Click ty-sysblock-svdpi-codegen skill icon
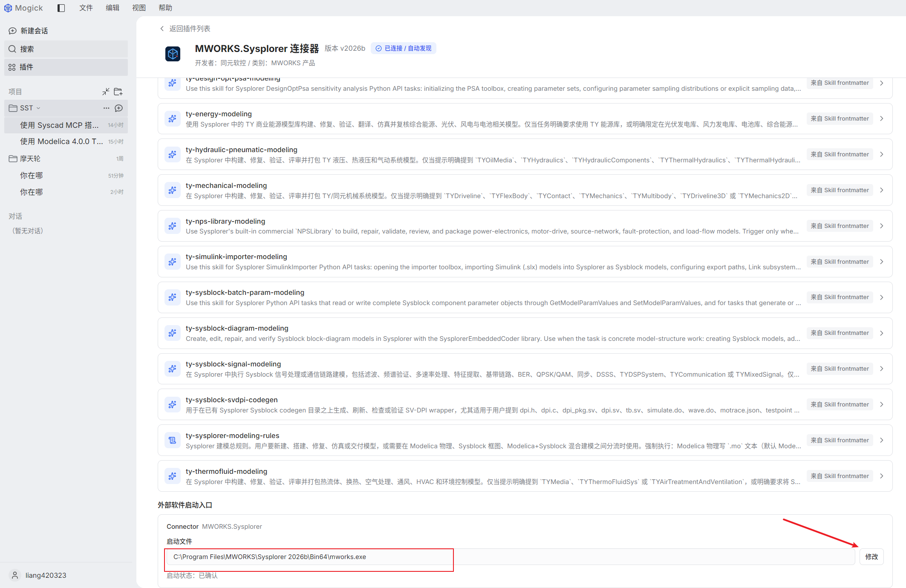Viewport: 906px width, 588px height. tap(172, 404)
